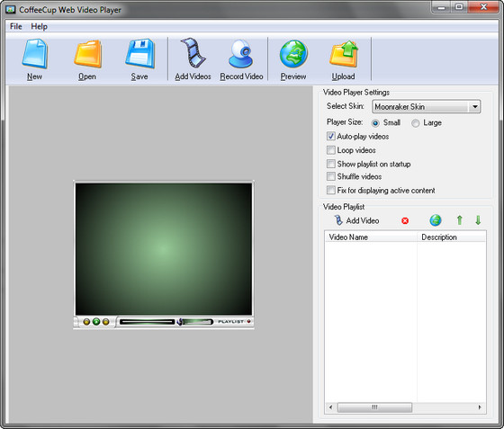Click the Add Video playlist button
The width and height of the screenshot is (504, 429).
[356, 220]
